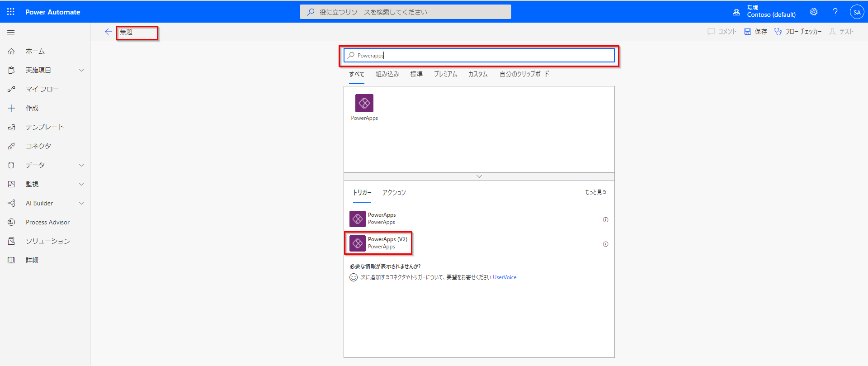Click the もっと見る link
The width and height of the screenshot is (868, 366).
pos(595,192)
